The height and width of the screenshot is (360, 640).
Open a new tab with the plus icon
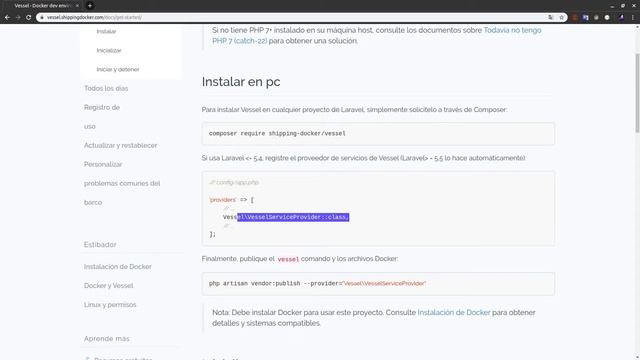(90, 6)
